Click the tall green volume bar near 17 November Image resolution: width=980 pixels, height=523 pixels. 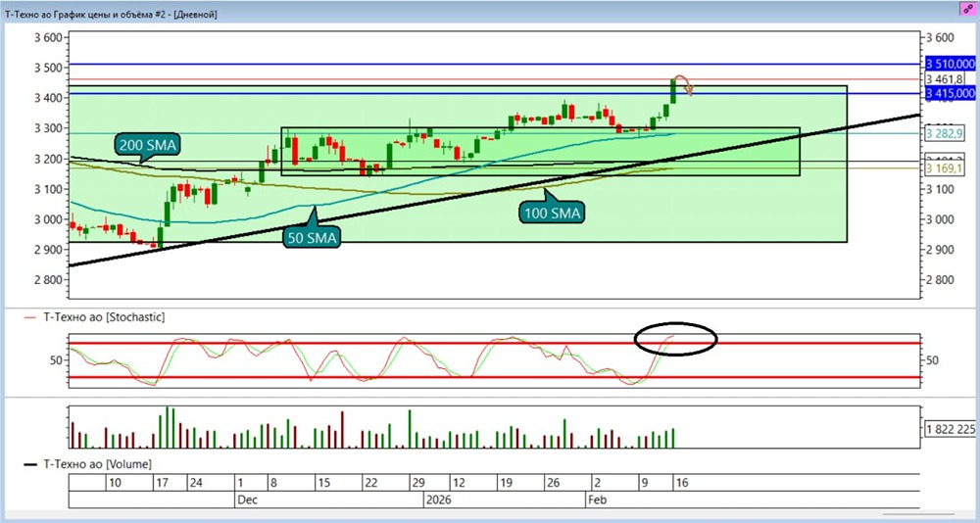coord(167,427)
